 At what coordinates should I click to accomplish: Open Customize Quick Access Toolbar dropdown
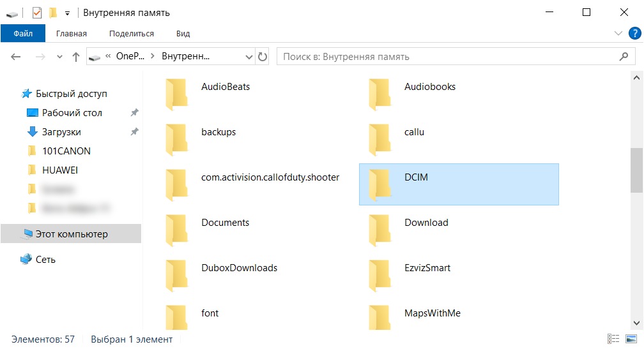pos(67,13)
